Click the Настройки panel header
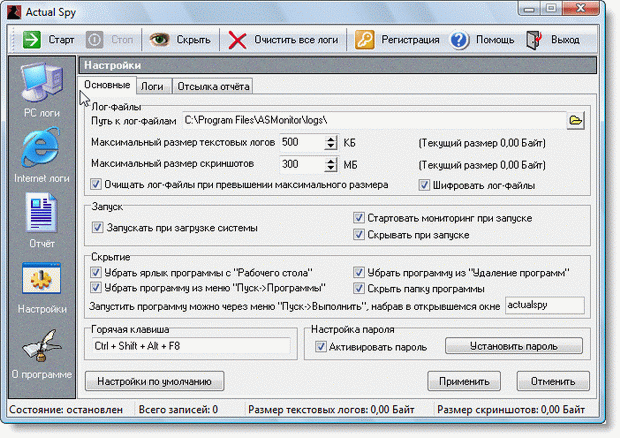The height and width of the screenshot is (438, 620). pyautogui.click(x=338, y=65)
